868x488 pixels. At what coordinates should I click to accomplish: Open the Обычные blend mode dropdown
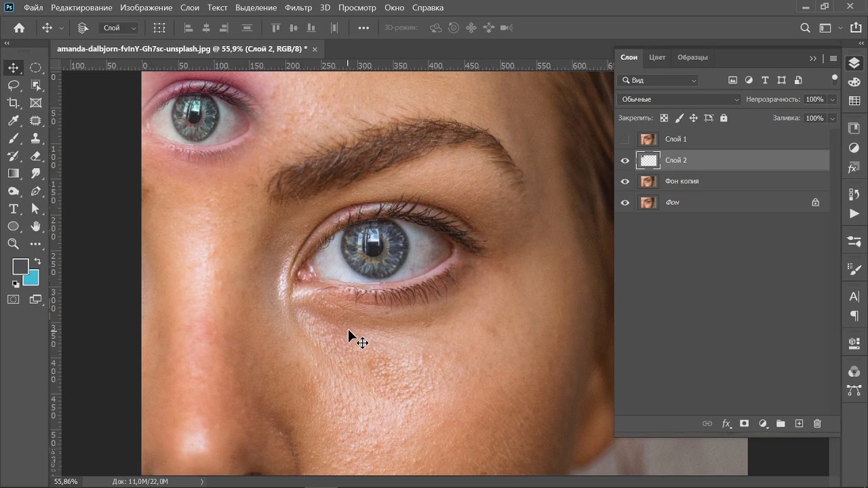tap(679, 99)
